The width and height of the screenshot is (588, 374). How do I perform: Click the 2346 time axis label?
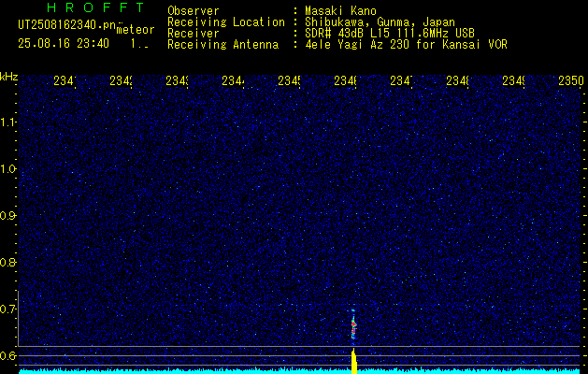coord(345,80)
